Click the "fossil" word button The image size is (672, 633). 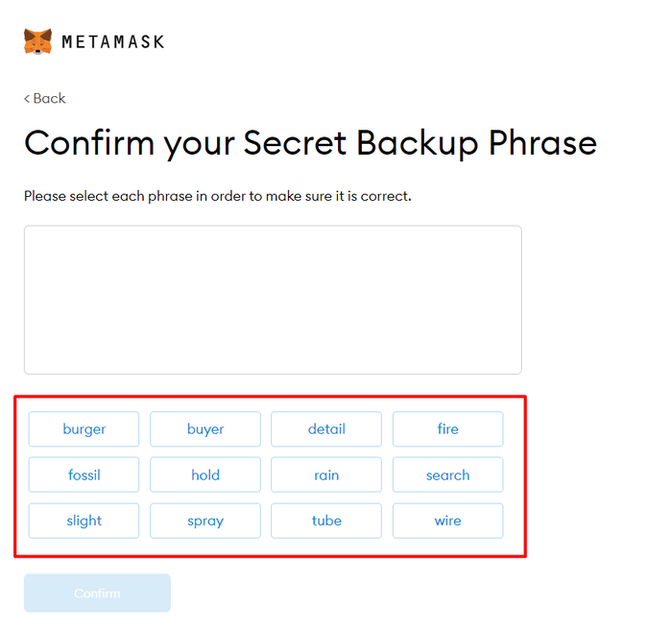(84, 475)
